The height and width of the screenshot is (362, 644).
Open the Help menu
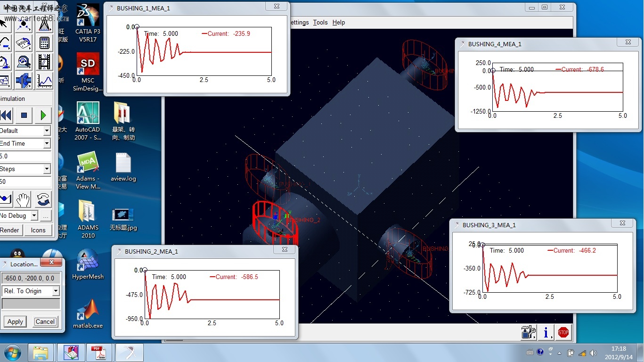pos(339,22)
